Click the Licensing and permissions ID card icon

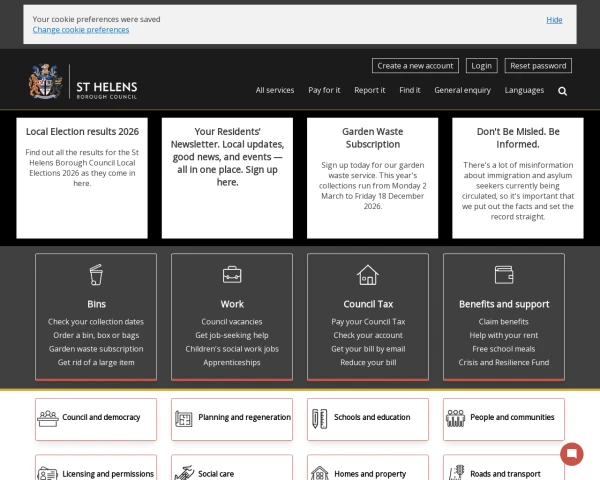pos(48,474)
